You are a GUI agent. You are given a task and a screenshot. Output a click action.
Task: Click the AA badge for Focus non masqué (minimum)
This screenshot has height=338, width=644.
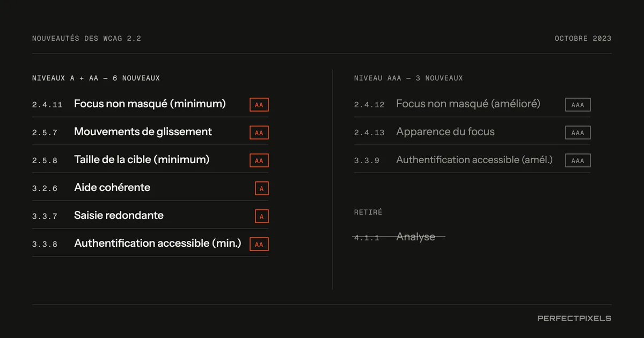259,105
